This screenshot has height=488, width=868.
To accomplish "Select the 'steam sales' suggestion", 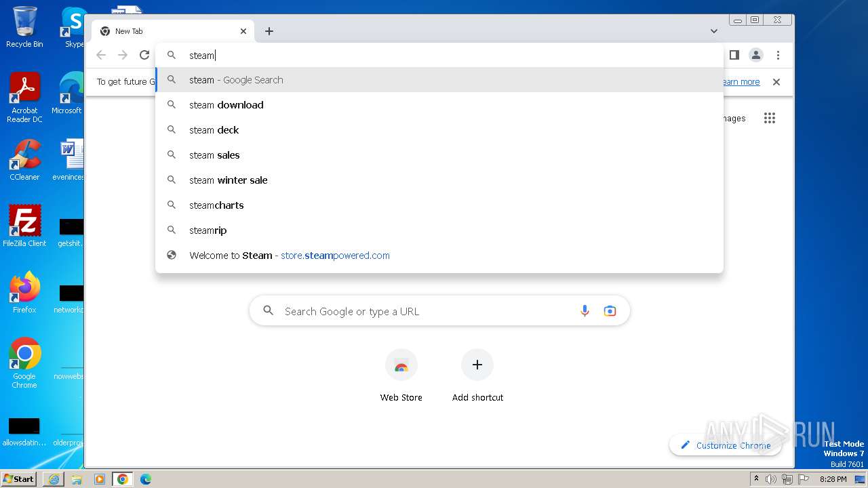I will (439, 155).
